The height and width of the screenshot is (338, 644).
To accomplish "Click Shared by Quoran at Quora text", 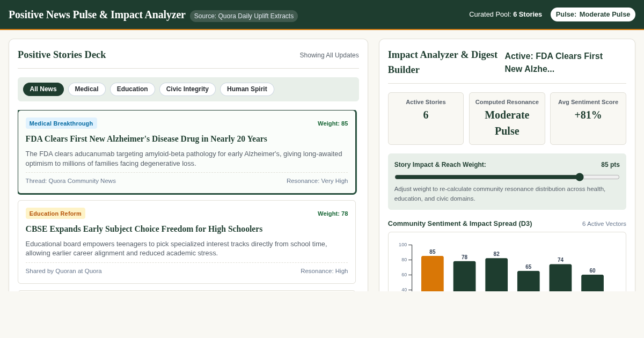I will tap(64, 271).
